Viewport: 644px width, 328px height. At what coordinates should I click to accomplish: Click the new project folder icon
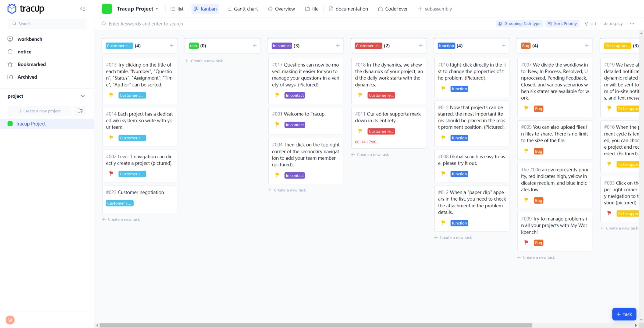coord(80,111)
